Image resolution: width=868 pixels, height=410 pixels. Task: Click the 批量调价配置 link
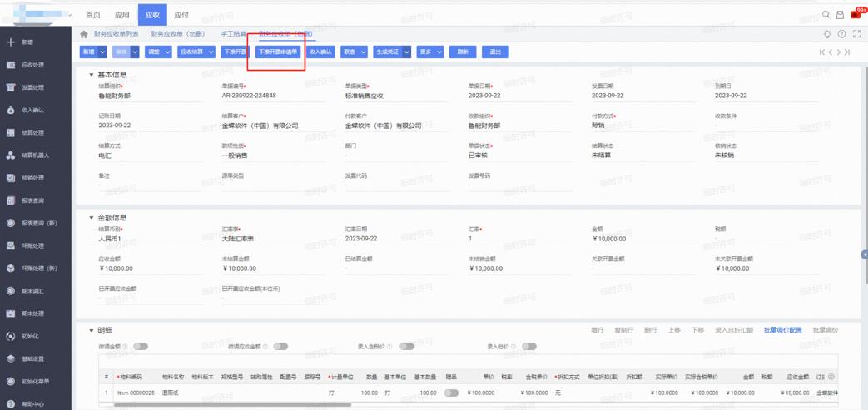click(x=783, y=330)
